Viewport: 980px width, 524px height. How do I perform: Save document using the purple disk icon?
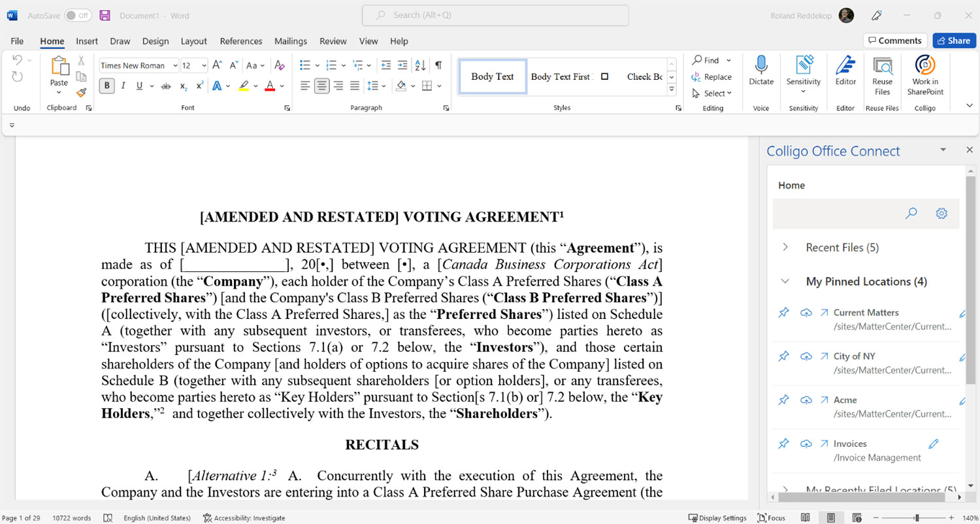point(105,15)
